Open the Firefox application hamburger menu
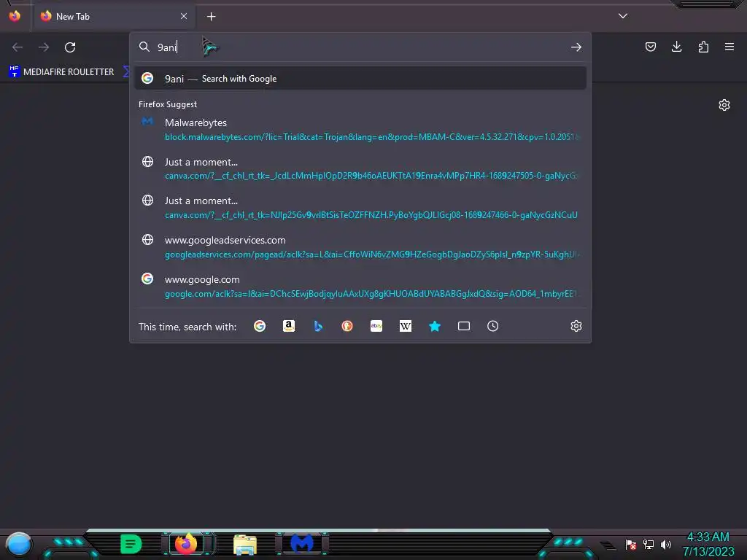The image size is (747, 560). point(729,47)
